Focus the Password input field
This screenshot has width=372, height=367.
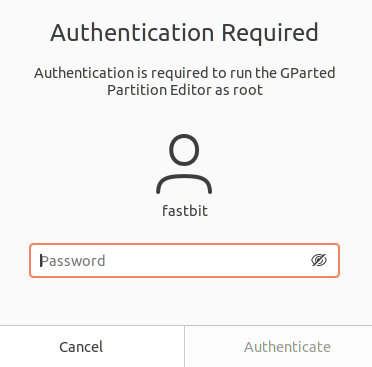(x=184, y=260)
